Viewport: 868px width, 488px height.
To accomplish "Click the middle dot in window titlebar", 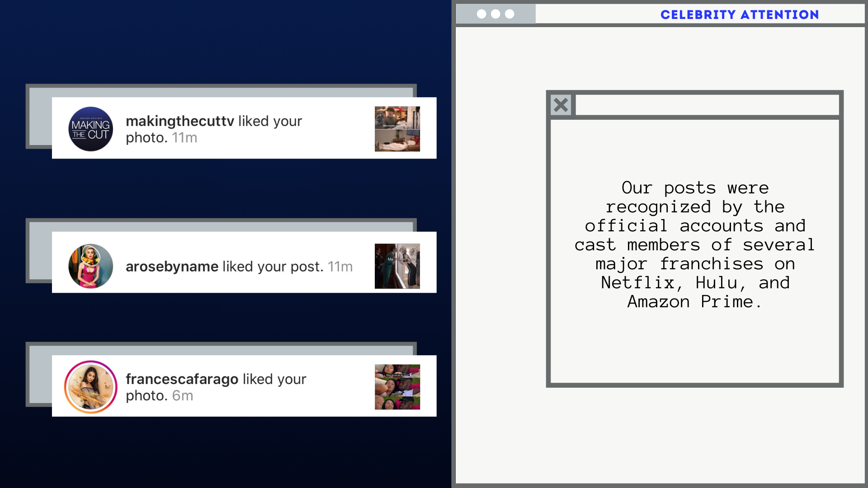I will [495, 14].
